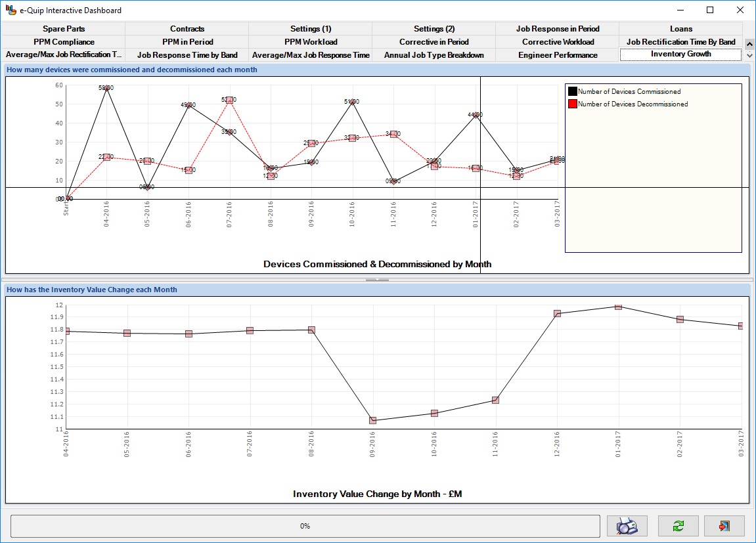Select the PPM Compliance tab

64,42
